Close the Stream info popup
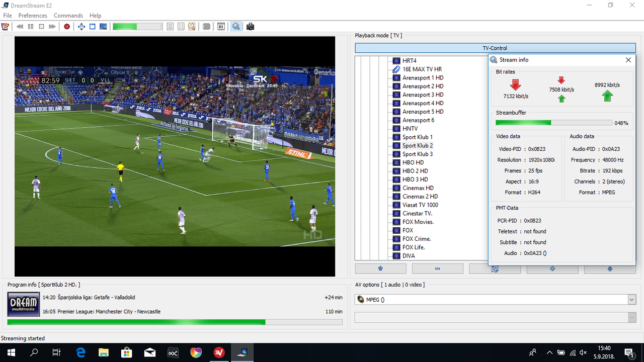The image size is (644, 362). click(628, 60)
